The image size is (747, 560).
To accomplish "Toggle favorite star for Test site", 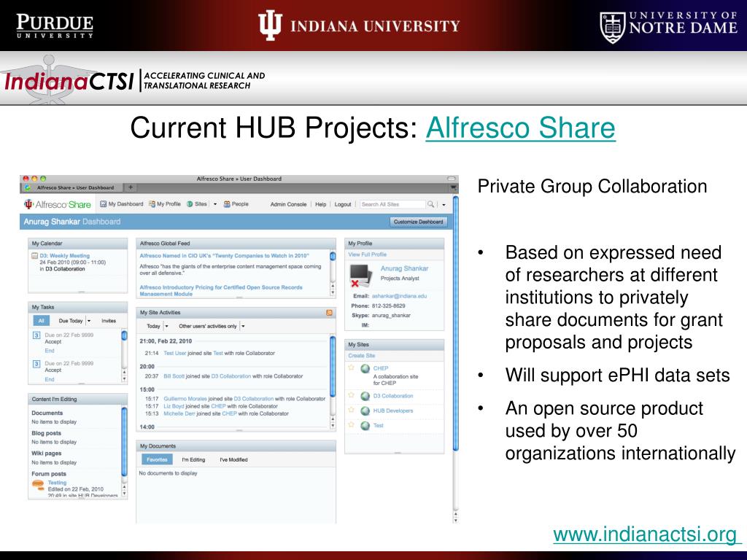I will click(x=352, y=425).
